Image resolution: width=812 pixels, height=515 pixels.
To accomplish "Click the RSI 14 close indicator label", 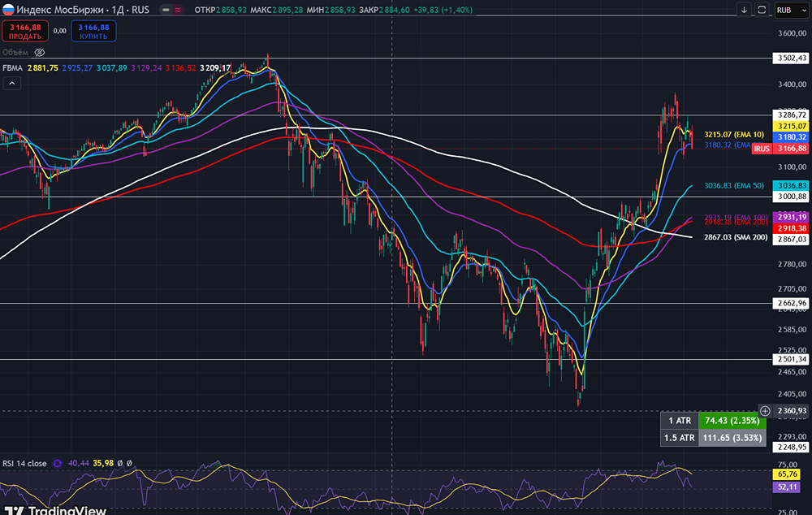I will pyautogui.click(x=26, y=463).
